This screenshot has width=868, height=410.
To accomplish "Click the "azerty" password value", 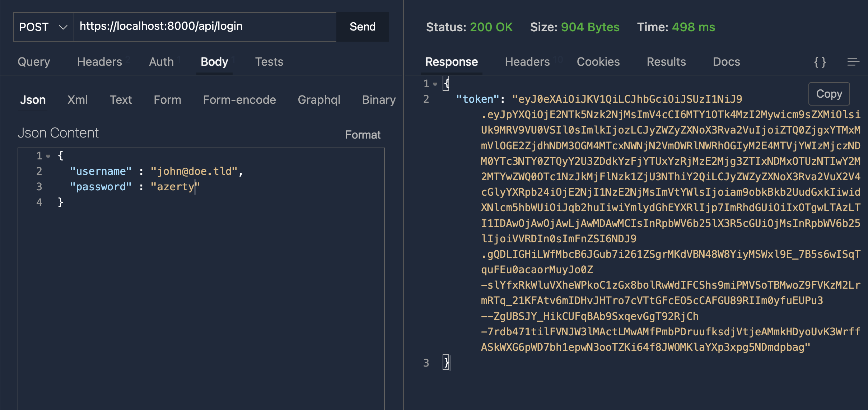I will click(175, 187).
